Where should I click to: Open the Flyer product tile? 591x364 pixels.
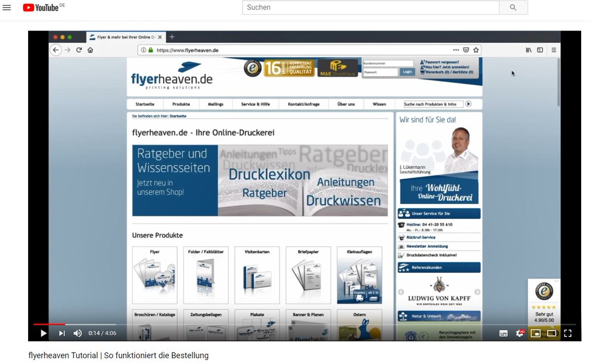[x=155, y=275]
